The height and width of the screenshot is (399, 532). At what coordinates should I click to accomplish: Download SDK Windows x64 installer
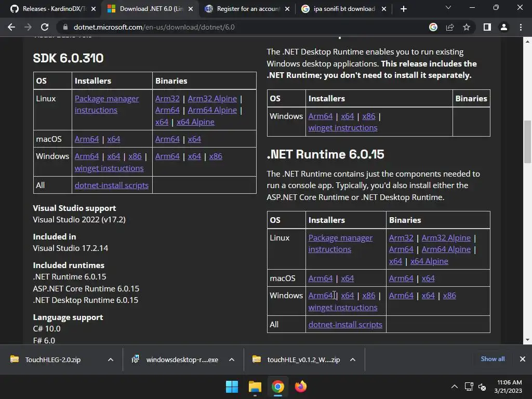(x=114, y=156)
